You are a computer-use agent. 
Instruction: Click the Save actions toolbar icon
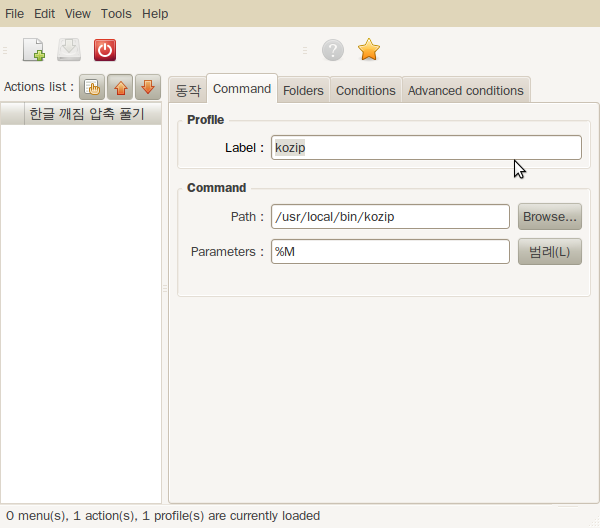(x=69, y=50)
